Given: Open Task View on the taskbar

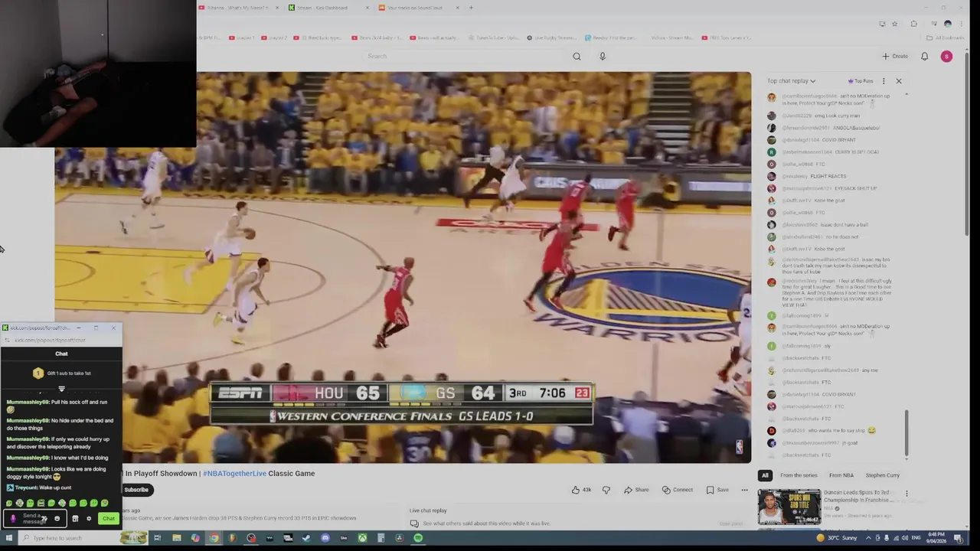Looking at the screenshot, I should coord(158,538).
